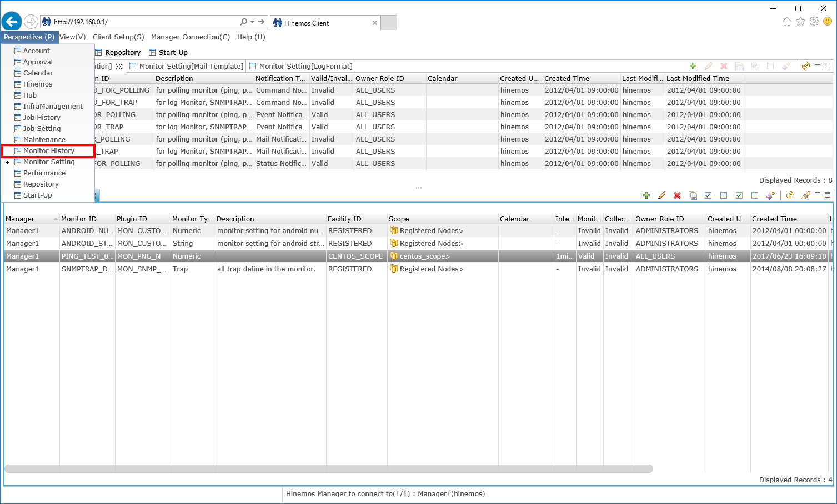Open the View(V) menu

pos(73,37)
